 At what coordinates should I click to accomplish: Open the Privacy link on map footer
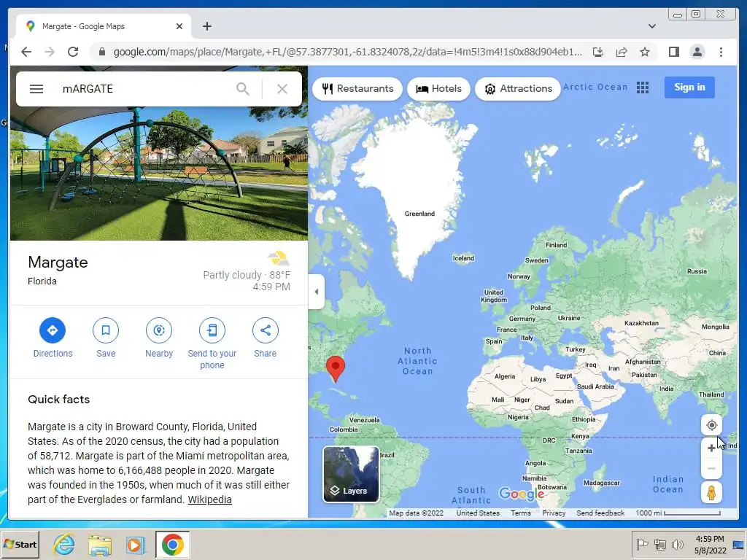coord(554,513)
